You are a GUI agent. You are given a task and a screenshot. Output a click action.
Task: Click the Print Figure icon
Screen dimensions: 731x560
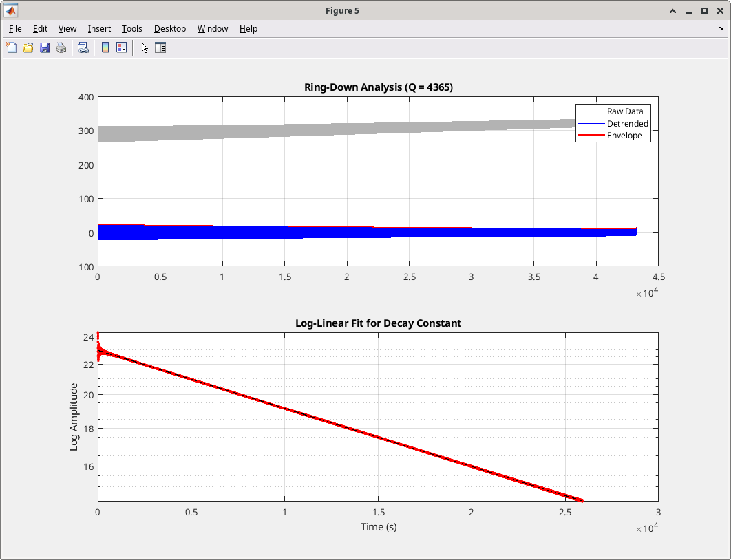point(61,47)
